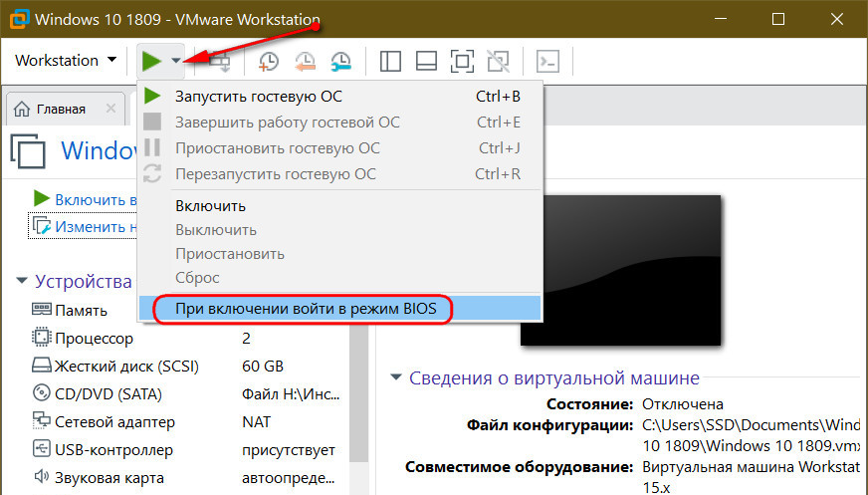Select Запустить гостевую ОС menu item
Screen dimensions: 868x495
point(339,97)
